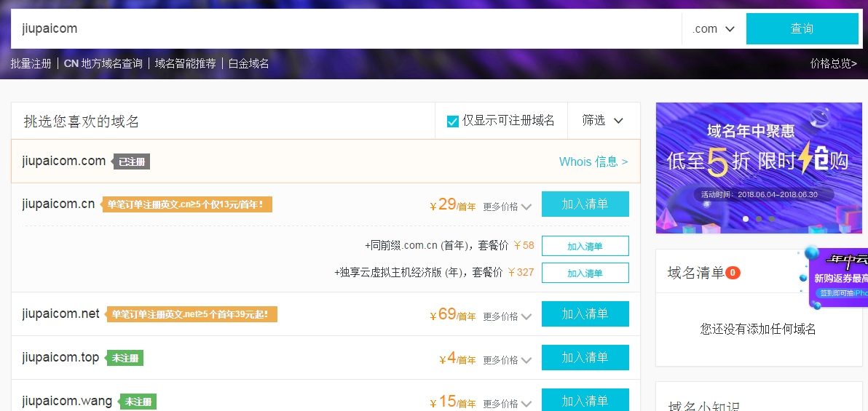Click the 查询 search button
Screen dimensions: 868x411
(802, 29)
